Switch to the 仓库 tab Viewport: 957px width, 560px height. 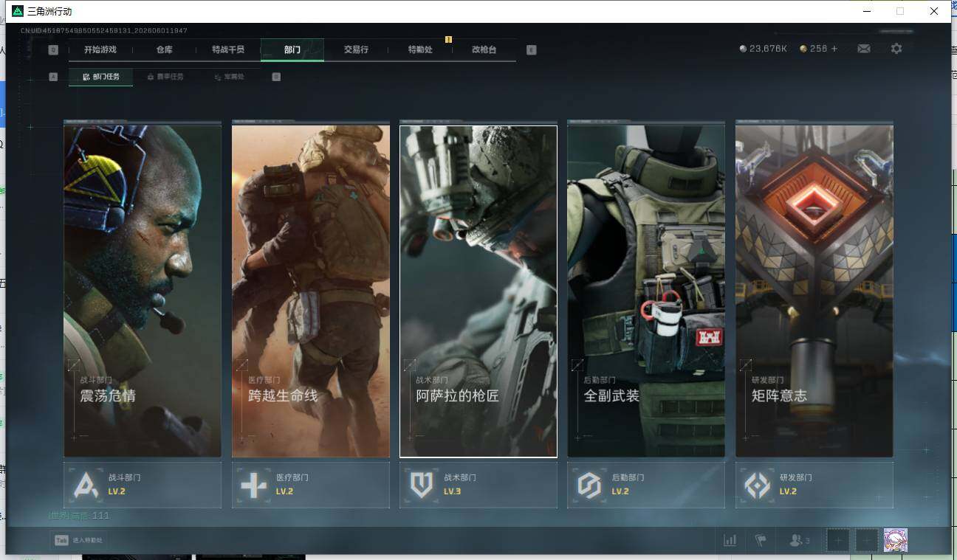tap(164, 49)
